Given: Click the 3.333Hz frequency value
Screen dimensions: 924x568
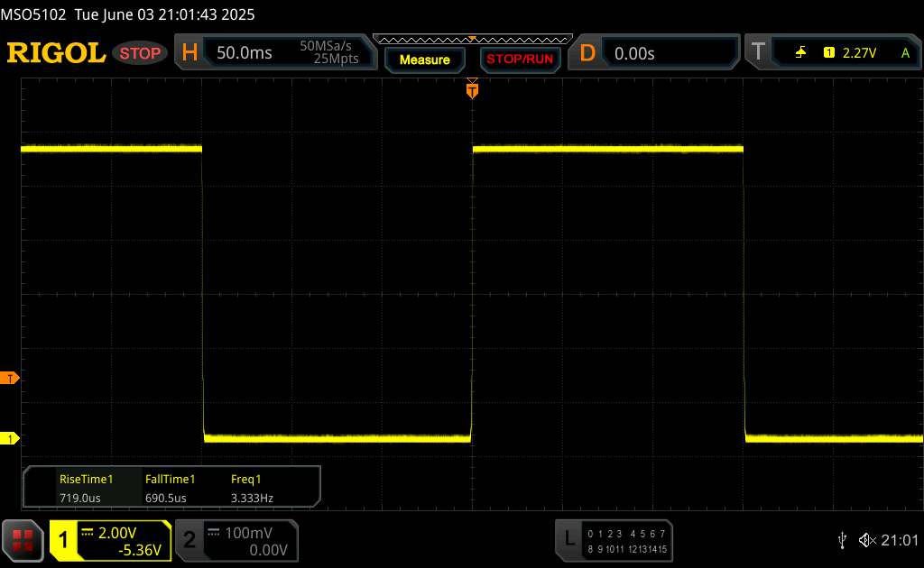Looking at the screenshot, I should click(252, 498).
